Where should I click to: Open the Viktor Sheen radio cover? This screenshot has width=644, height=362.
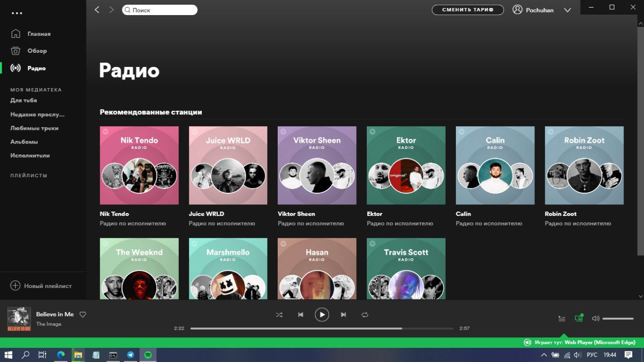click(x=317, y=165)
